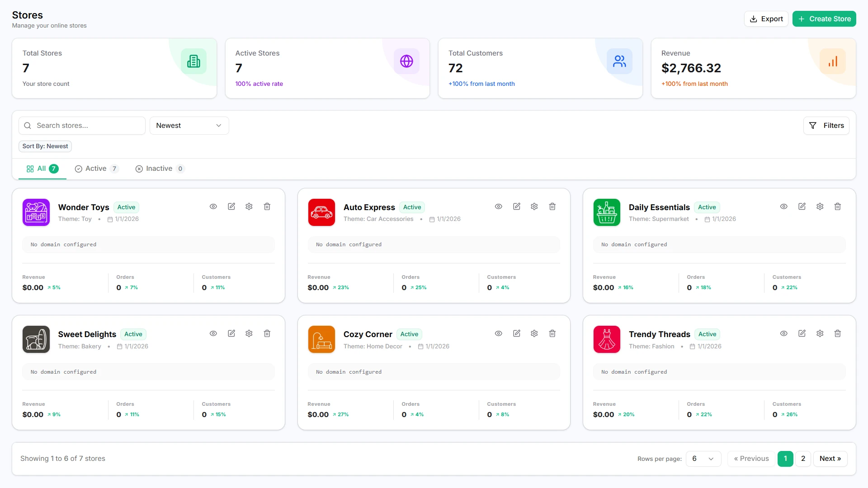The width and height of the screenshot is (868, 488).
Task: Click the Auto Express store name
Action: tap(369, 207)
